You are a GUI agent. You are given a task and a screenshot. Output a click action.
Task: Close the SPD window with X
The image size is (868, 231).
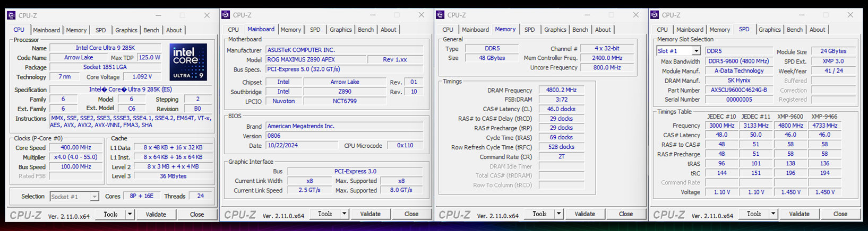pyautogui.click(x=850, y=15)
